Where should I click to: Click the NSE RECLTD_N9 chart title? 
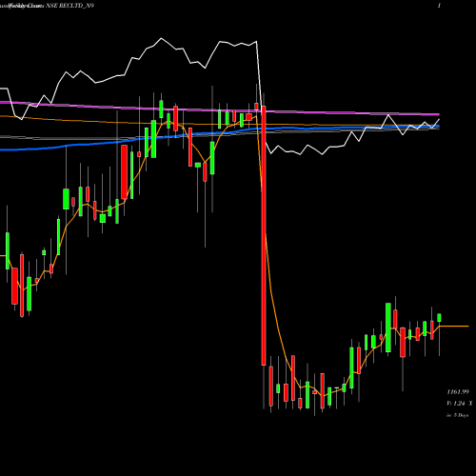(x=70, y=6)
